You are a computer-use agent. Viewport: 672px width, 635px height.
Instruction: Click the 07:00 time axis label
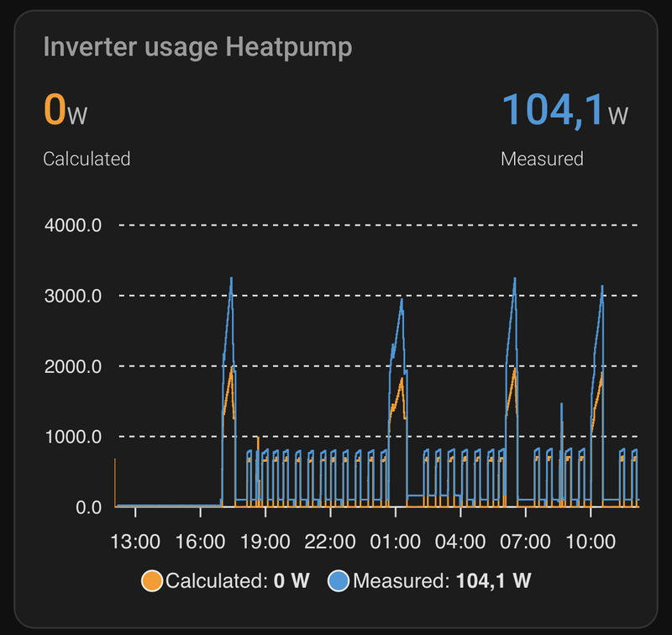(526, 541)
